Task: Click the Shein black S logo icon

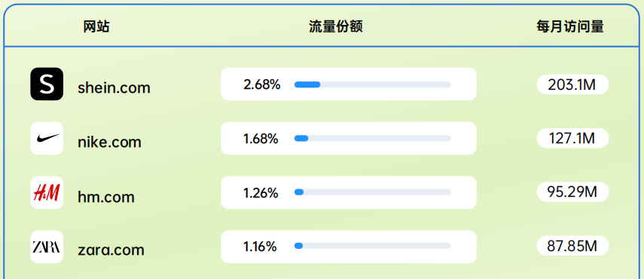Action: tap(47, 84)
